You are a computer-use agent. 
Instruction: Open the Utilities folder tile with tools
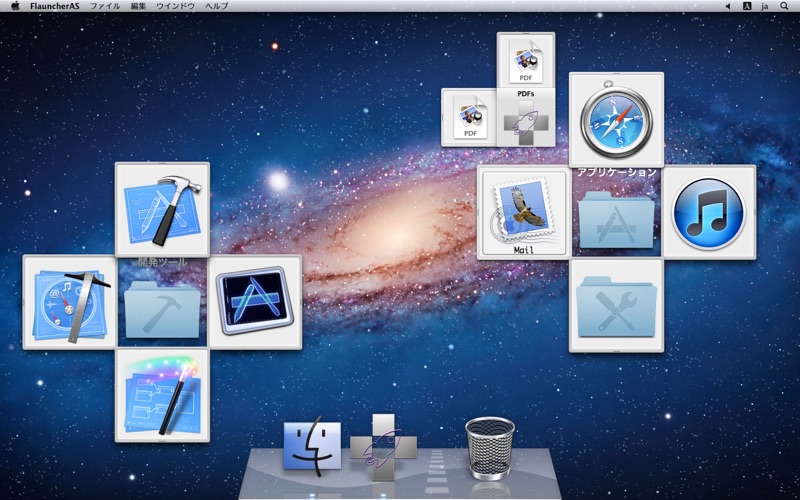point(616,305)
